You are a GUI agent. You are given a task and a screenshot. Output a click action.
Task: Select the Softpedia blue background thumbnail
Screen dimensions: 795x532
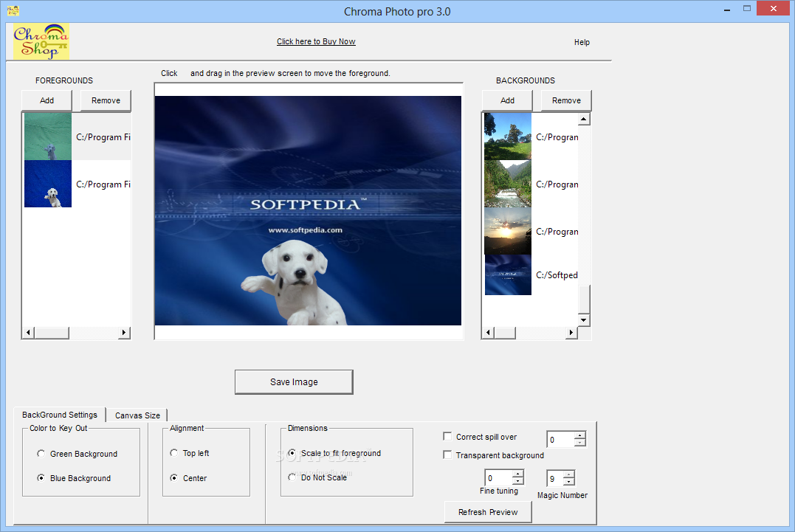(508, 274)
